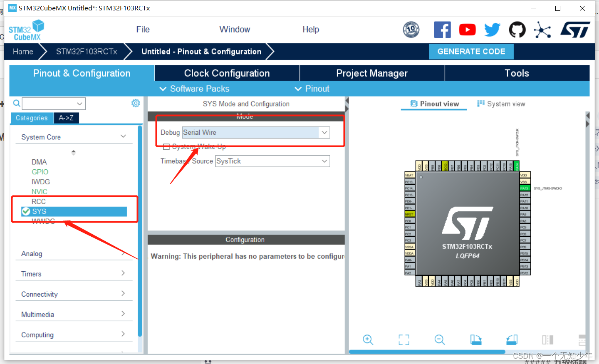
Task: Zoom in on the pinout view
Action: click(368, 340)
